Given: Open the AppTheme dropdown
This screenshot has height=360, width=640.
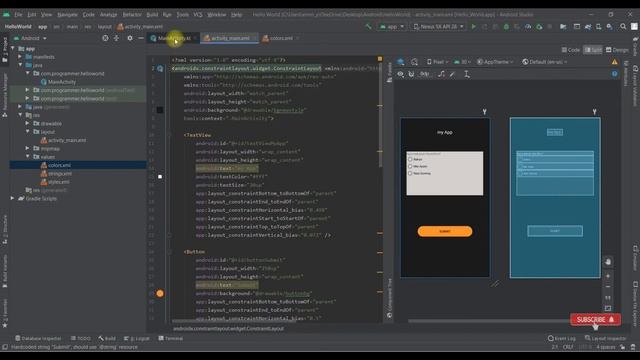Looking at the screenshot, I should (x=495, y=62).
